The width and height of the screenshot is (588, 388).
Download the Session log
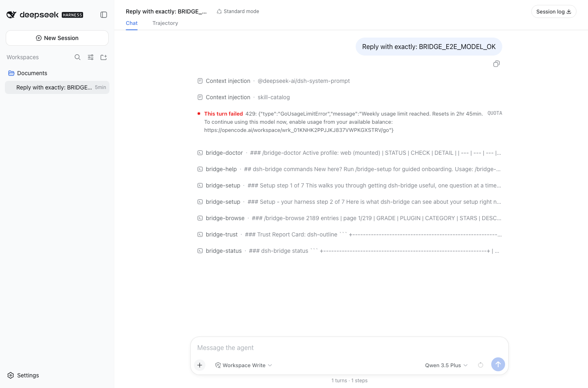pyautogui.click(x=554, y=11)
